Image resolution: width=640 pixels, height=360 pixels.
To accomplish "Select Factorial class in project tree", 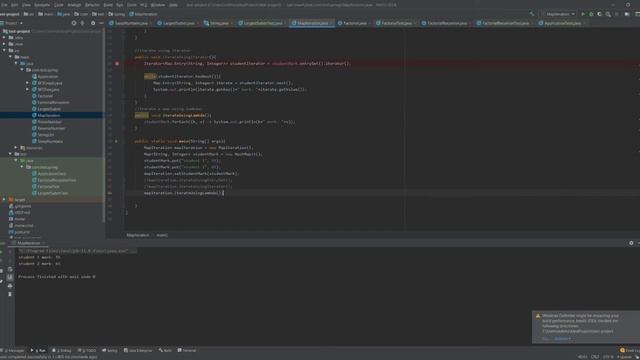I will 45,96.
